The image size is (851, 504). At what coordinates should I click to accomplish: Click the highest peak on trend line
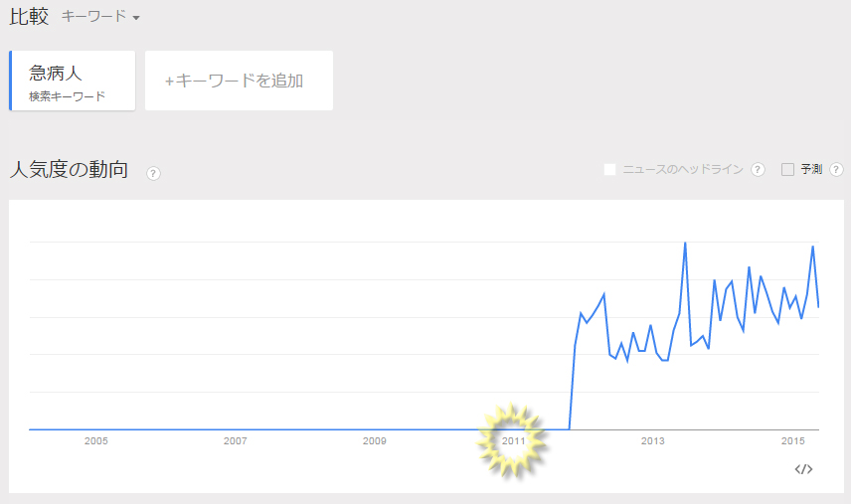pyautogui.click(x=685, y=244)
